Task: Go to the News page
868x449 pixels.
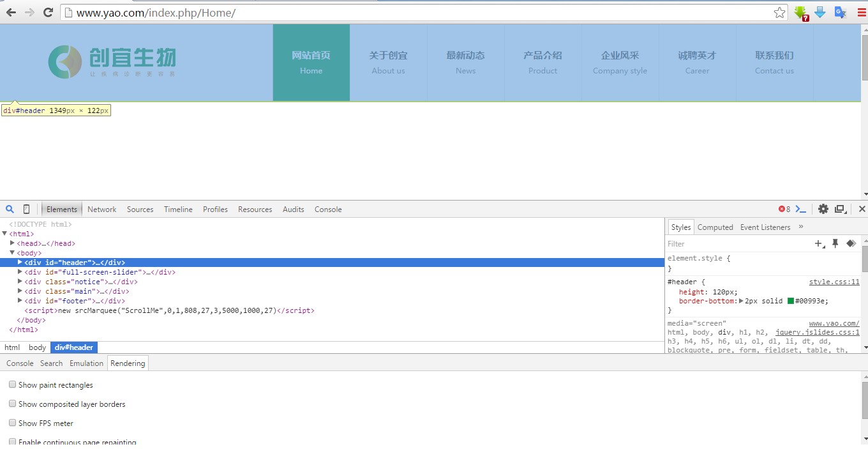Action: tap(466, 63)
